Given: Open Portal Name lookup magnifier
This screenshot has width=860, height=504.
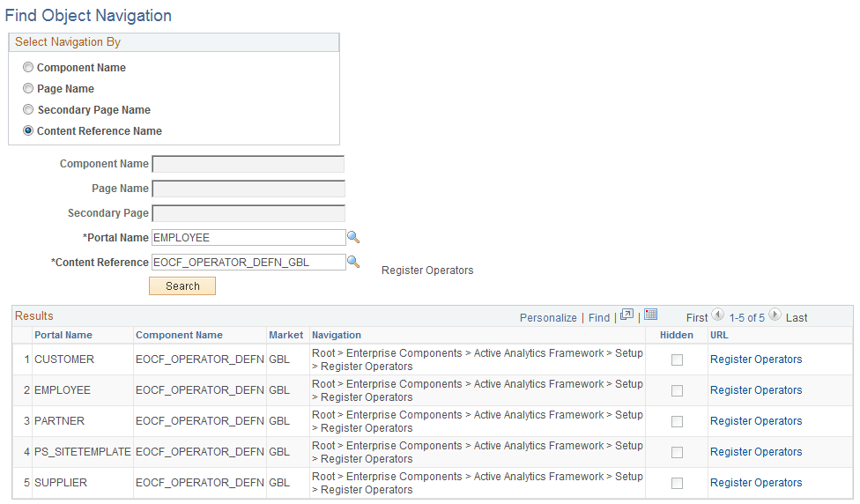Looking at the screenshot, I should click(x=353, y=237).
